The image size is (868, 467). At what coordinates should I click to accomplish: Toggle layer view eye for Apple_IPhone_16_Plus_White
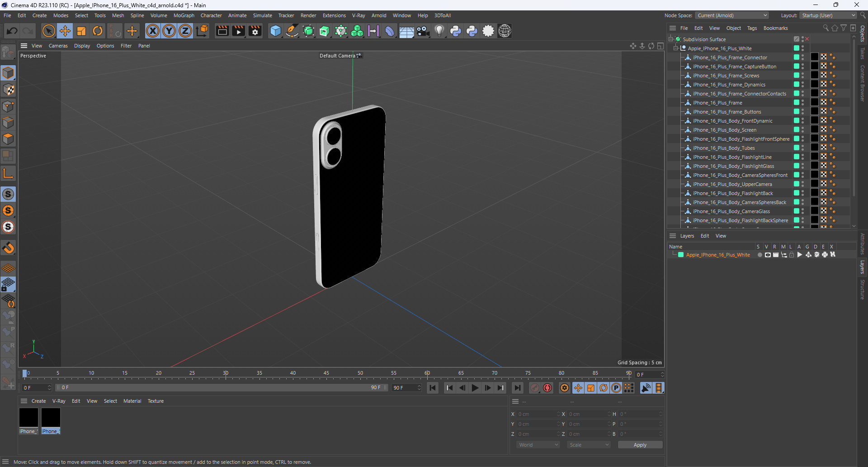[768, 255]
